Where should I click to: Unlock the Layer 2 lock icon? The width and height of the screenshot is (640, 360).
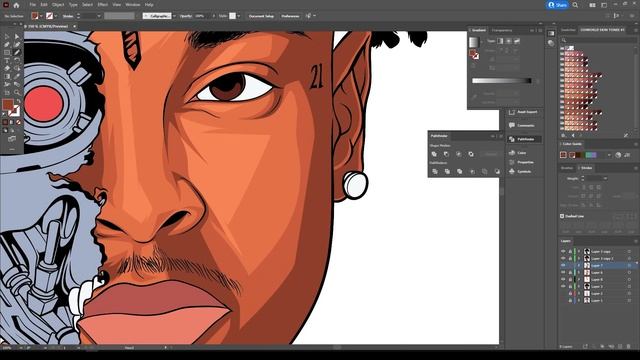tap(570, 293)
